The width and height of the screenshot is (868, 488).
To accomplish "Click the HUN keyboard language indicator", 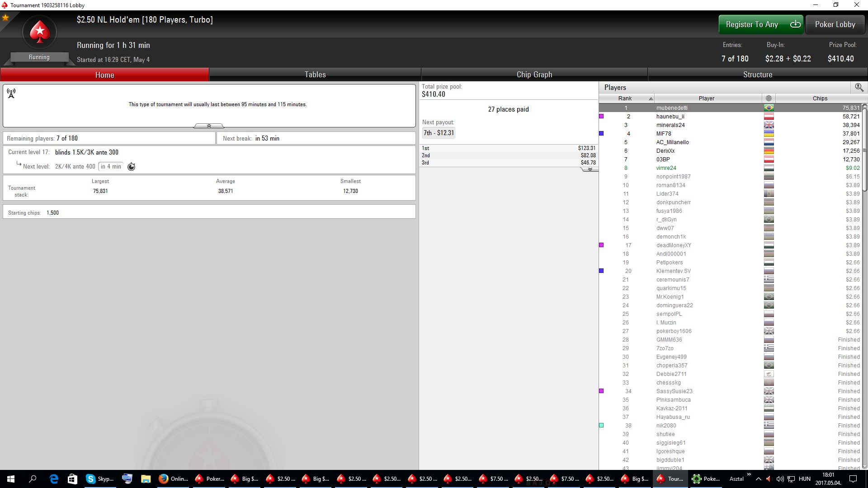I will pyautogui.click(x=805, y=479).
